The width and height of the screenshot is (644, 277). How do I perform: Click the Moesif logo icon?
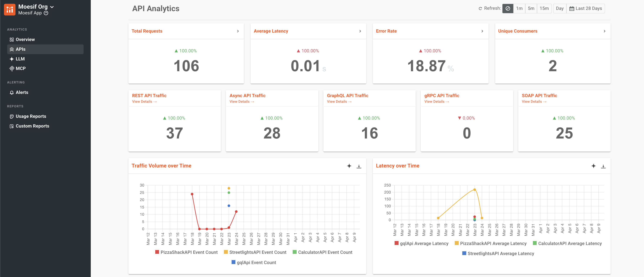[x=10, y=10]
